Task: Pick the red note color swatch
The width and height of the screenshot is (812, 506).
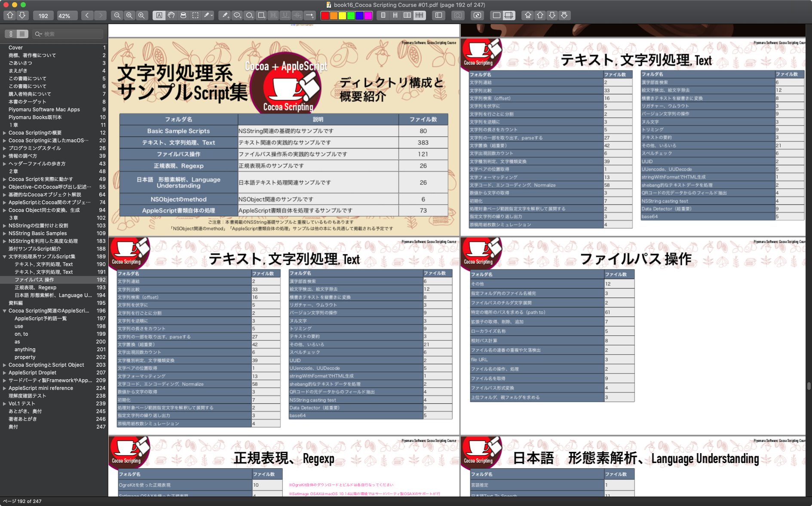Action: 325,15
